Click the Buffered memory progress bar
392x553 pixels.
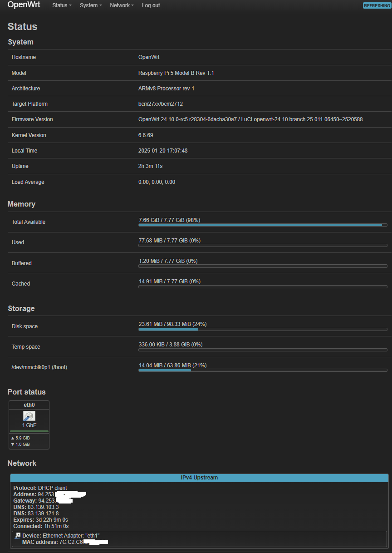(263, 266)
